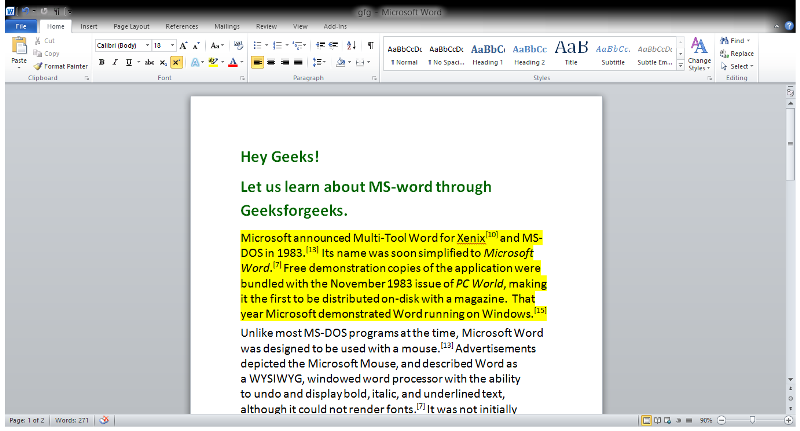Open the Select dropdown in Editing

[738, 66]
